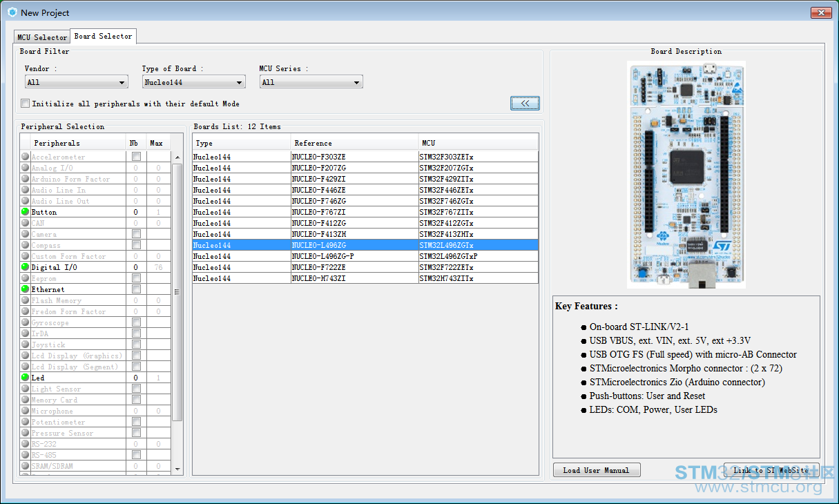Image resolution: width=839 pixels, height=504 pixels.
Task: Click peripheral list scrollbar down arrow
Action: pos(177,468)
